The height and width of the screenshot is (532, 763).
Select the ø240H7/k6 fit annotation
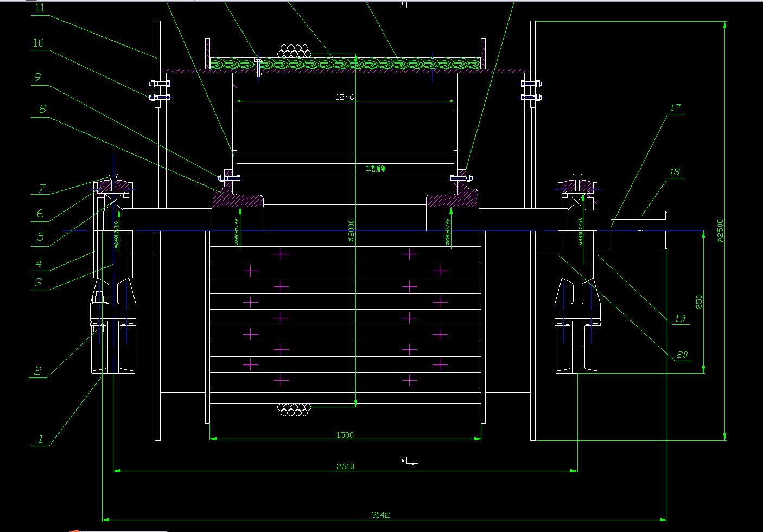117,234
